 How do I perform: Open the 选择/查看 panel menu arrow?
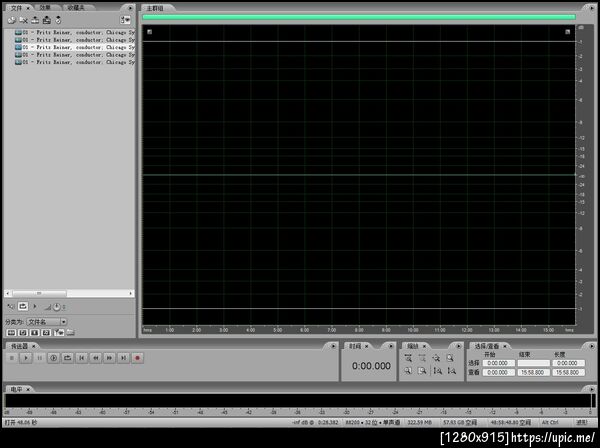point(591,346)
